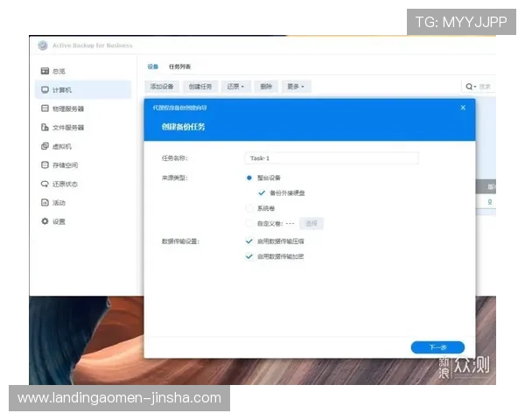Open the 物理服务器 icon in sidebar

pos(45,108)
